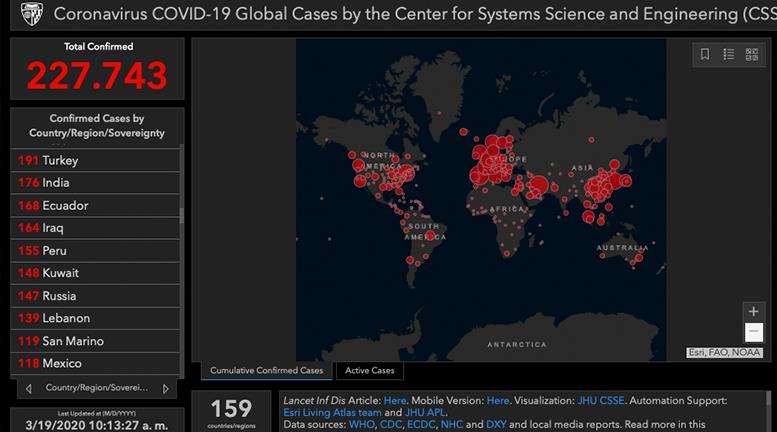Switch to Active Cases tab
Screen dimensions: 777x432
coord(370,371)
